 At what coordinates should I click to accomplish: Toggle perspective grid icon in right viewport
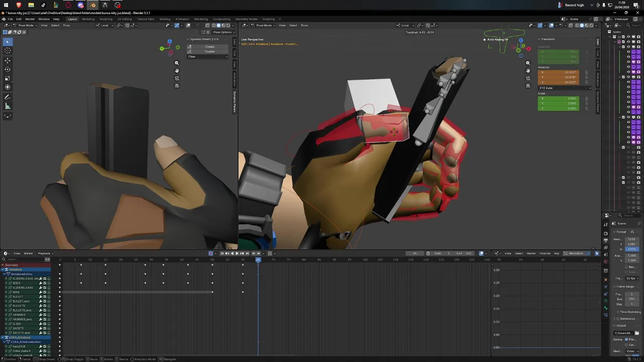pos(528,85)
